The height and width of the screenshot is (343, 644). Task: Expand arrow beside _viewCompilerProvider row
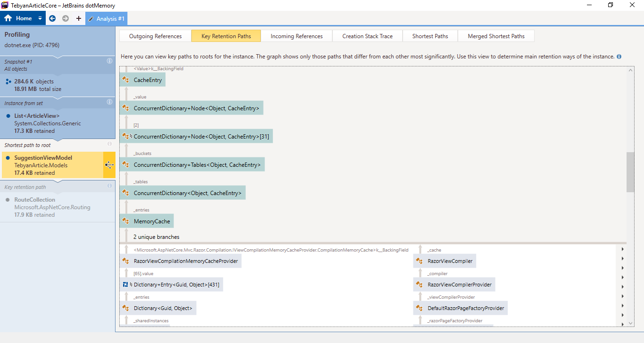coord(623,296)
